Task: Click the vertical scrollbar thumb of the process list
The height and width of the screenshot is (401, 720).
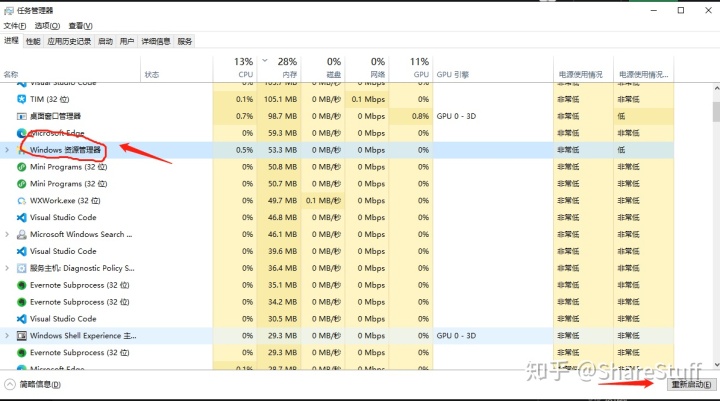Action: point(716,112)
